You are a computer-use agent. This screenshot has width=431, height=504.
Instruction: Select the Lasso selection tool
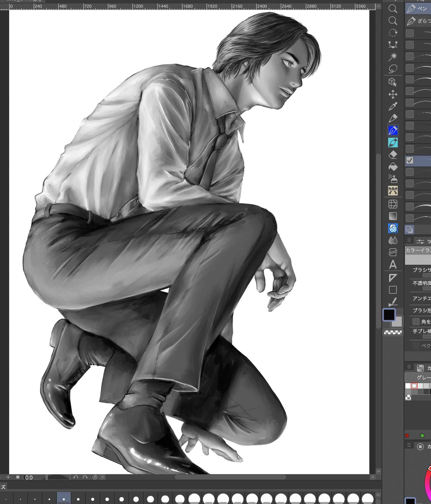[393, 69]
